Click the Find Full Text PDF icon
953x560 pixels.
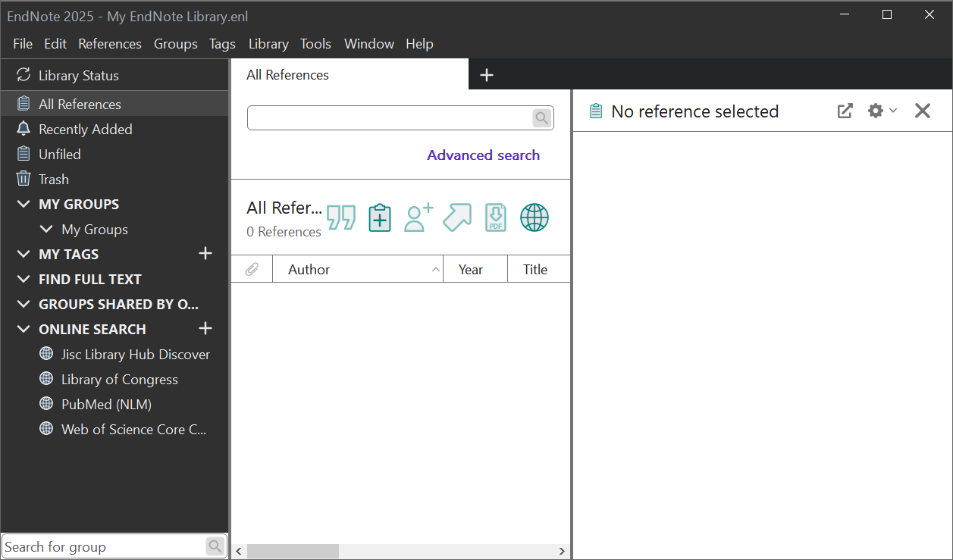[x=495, y=217]
